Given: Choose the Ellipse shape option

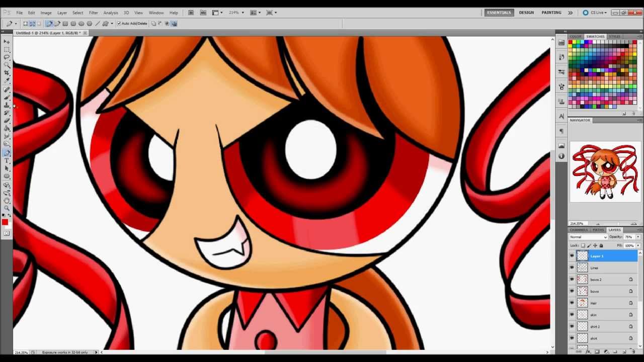Looking at the screenshot, I should (x=82, y=23).
